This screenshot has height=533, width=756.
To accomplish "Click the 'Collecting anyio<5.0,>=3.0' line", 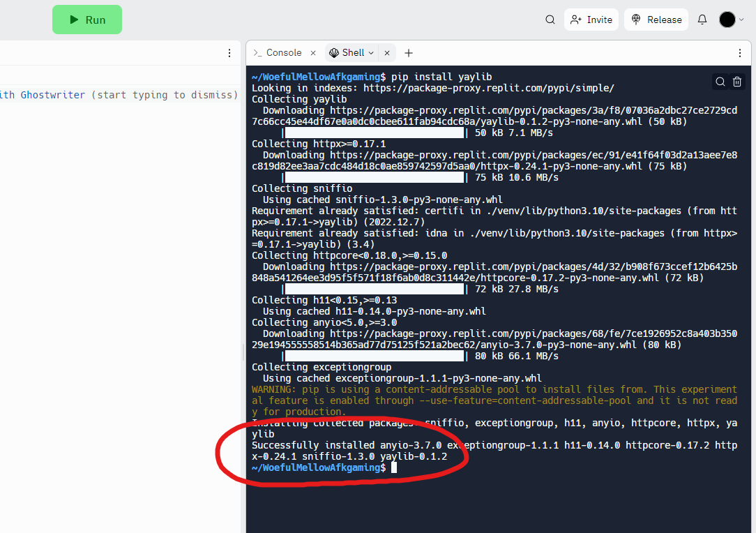I will point(324,322).
